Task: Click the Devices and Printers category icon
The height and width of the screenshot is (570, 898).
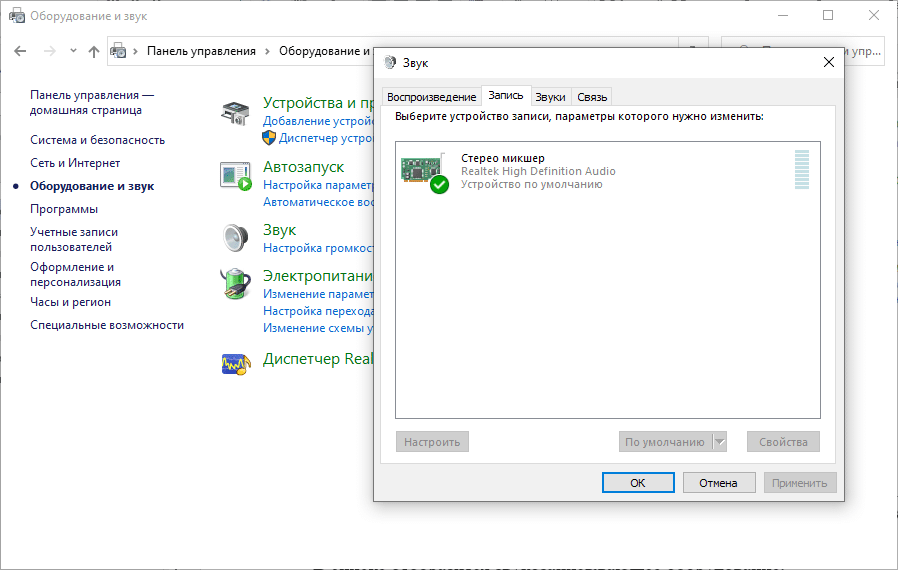Action: coord(235,115)
